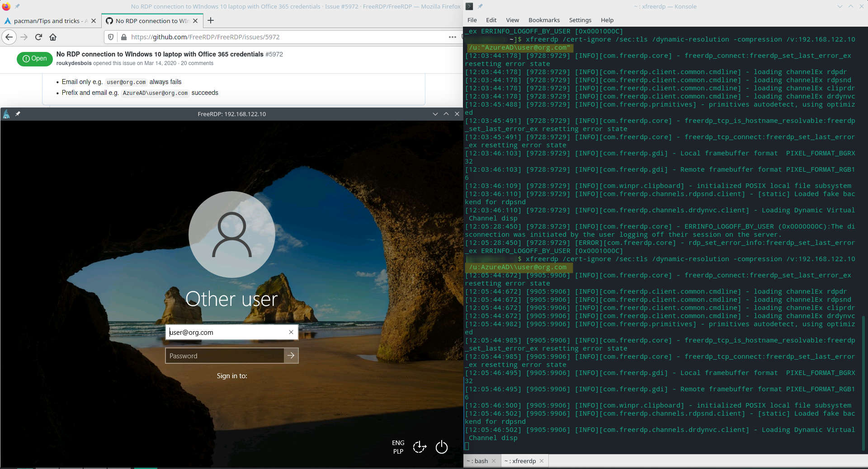Click the sign-in arrow next to the password field
868x469 pixels.
pyautogui.click(x=291, y=356)
